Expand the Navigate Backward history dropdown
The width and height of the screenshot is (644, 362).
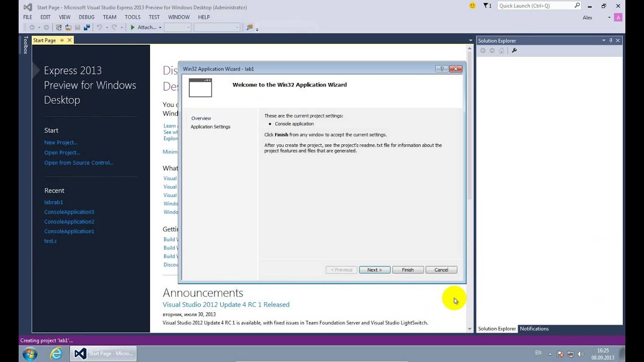[x=39, y=27]
